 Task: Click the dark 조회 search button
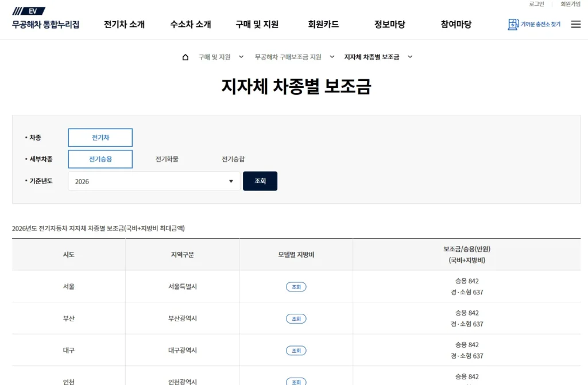[x=260, y=181]
